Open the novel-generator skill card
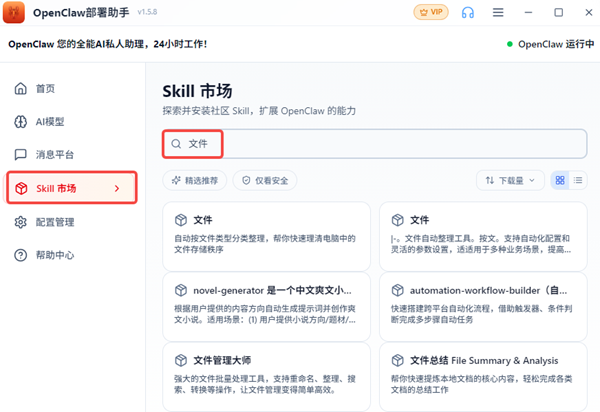Image resolution: width=600 pixels, height=412 pixels. [266, 307]
